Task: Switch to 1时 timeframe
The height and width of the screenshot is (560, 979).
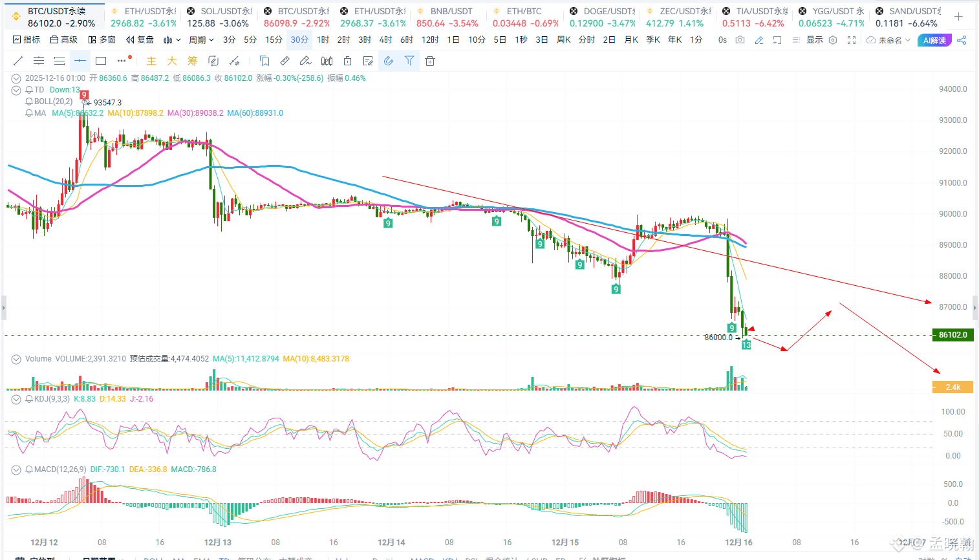Action: 323,40
